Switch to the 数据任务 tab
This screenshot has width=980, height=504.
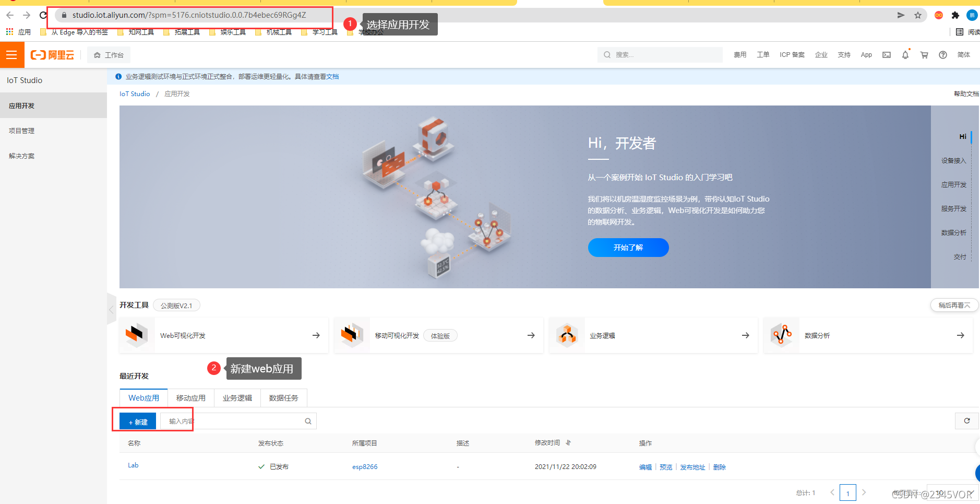pos(284,398)
